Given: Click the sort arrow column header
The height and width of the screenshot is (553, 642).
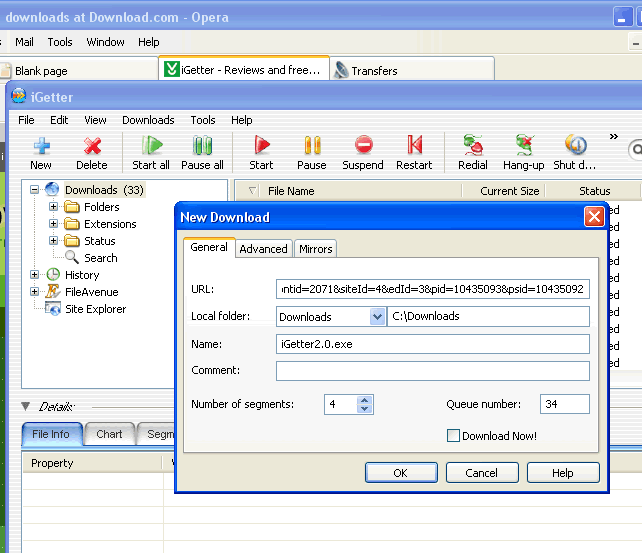Looking at the screenshot, I should [x=252, y=191].
